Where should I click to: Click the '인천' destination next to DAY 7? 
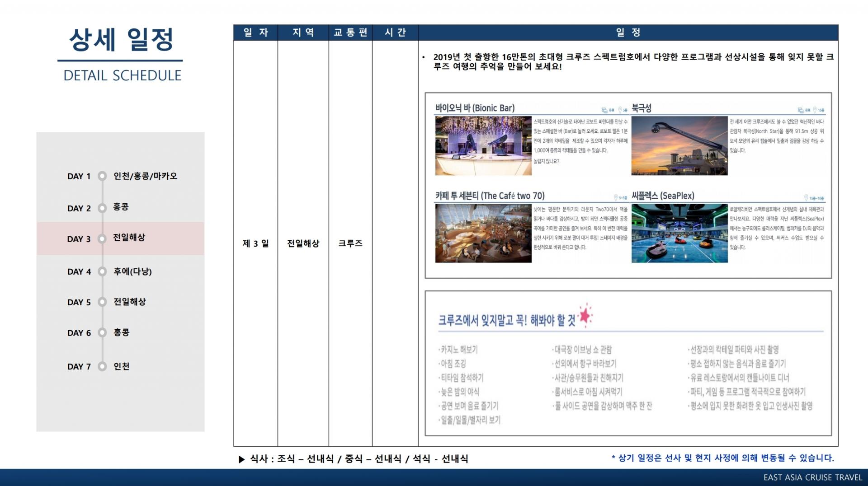point(121,366)
